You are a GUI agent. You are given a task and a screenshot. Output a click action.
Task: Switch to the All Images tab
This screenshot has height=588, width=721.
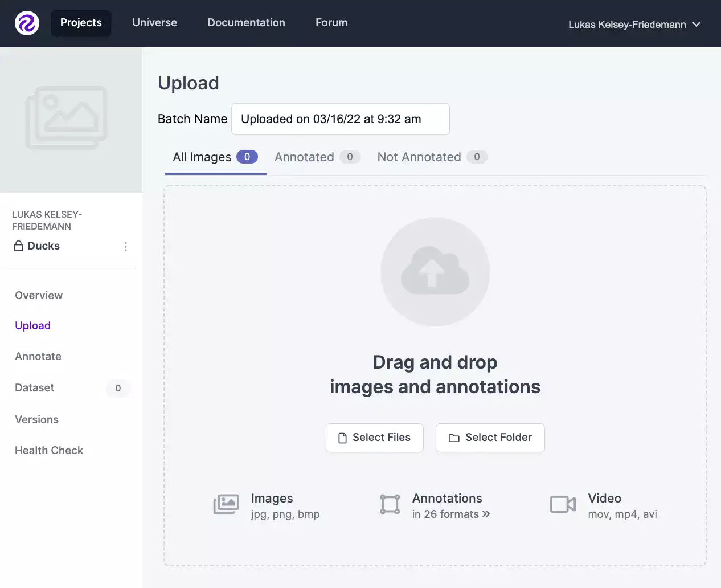coord(215,157)
